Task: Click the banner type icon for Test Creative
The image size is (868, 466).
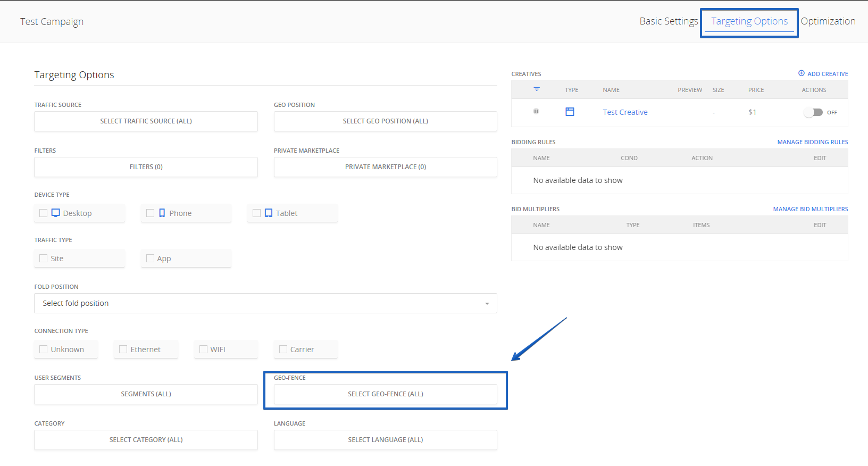Action: point(570,112)
